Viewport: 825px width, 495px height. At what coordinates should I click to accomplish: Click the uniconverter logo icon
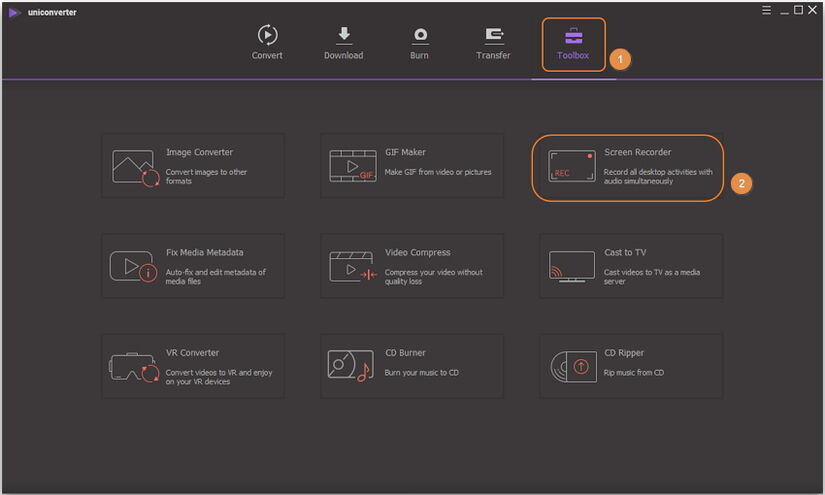click(x=15, y=12)
